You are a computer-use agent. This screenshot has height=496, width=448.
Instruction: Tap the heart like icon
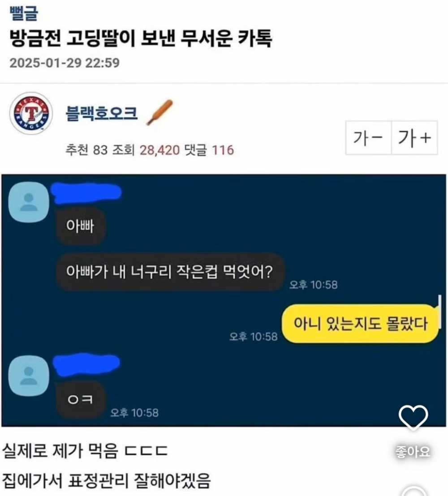tap(413, 418)
